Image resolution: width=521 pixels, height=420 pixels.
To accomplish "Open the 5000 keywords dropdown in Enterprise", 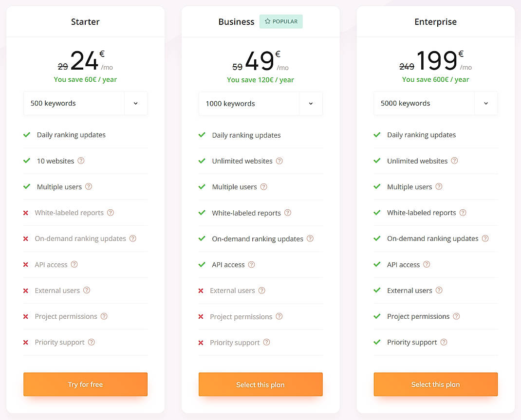I will click(x=486, y=103).
